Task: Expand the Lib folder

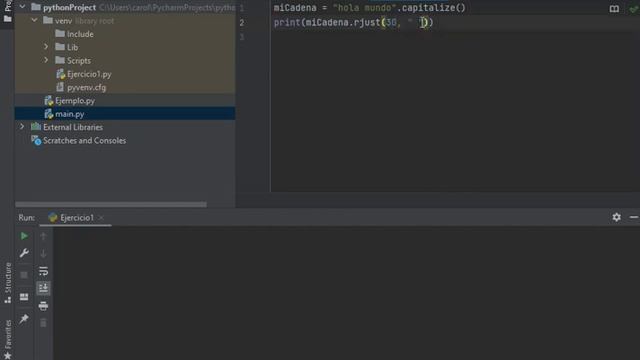Action: 46,47
